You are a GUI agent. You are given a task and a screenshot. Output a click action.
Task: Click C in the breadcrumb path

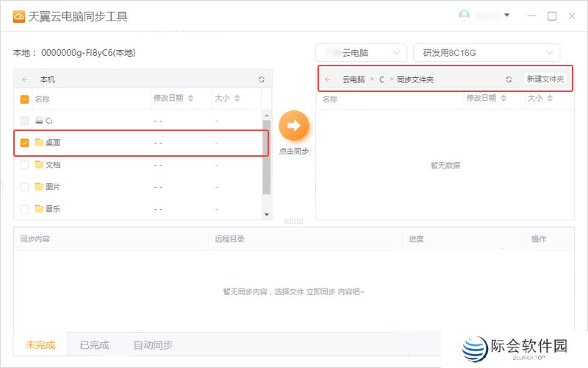(x=381, y=79)
